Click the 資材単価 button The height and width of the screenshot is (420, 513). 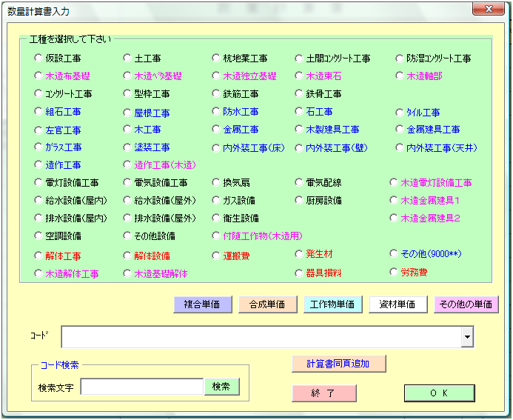398,304
